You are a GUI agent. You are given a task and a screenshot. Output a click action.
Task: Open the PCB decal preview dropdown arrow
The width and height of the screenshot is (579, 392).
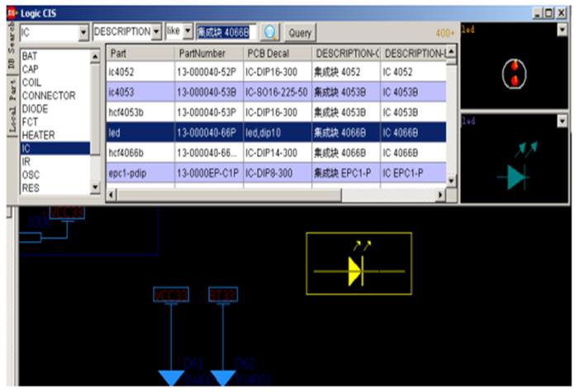562,29
